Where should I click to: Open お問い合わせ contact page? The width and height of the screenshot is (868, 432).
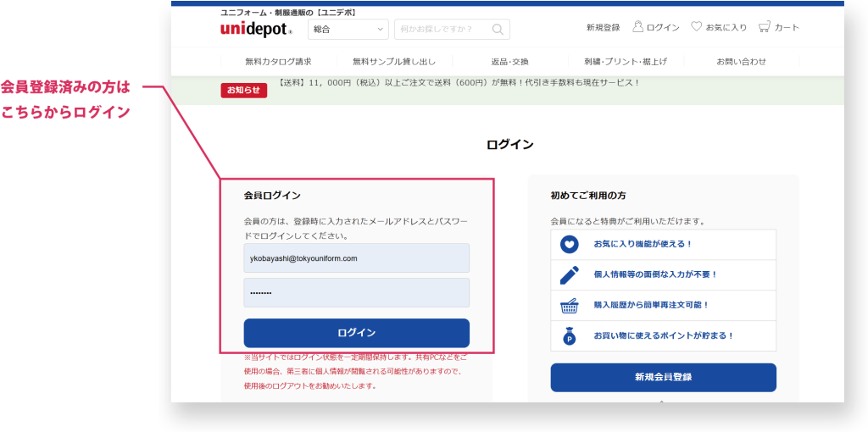(x=741, y=62)
